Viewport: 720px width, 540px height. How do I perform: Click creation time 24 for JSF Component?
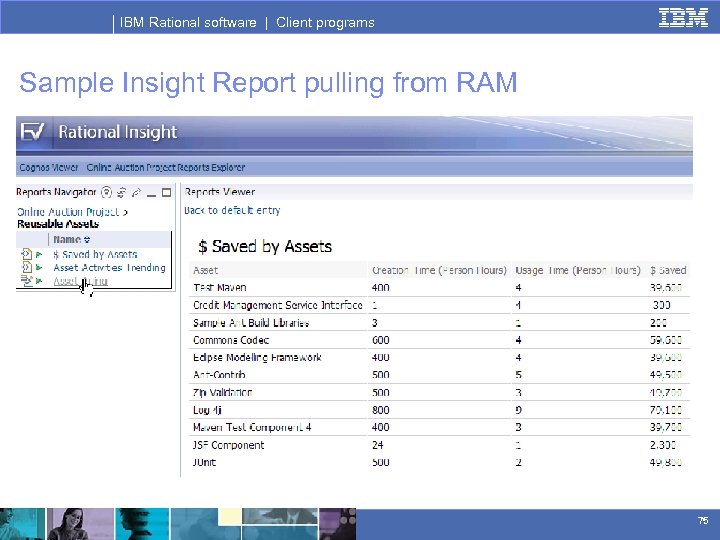tap(377, 444)
